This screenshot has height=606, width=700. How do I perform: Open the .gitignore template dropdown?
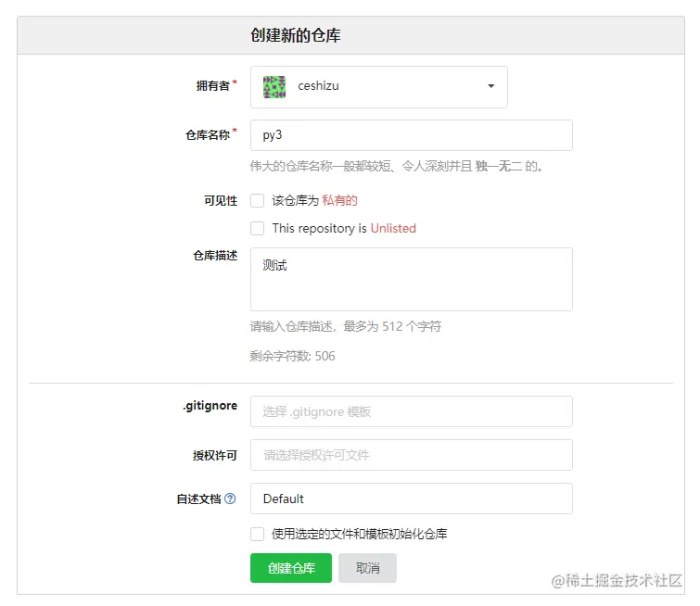point(411,411)
